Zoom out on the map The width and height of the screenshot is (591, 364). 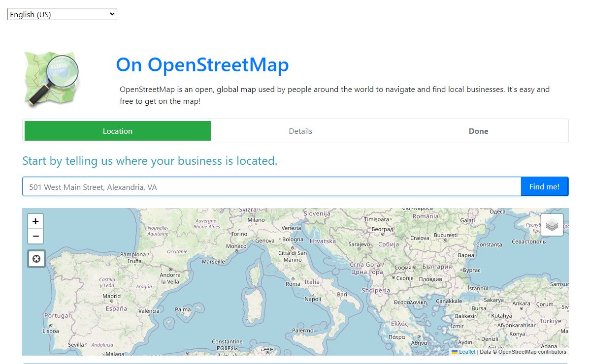pyautogui.click(x=35, y=236)
